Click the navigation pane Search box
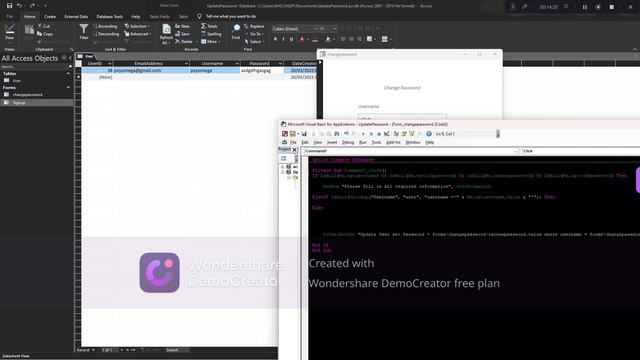The width and height of the screenshot is (640, 360). [x=36, y=67]
